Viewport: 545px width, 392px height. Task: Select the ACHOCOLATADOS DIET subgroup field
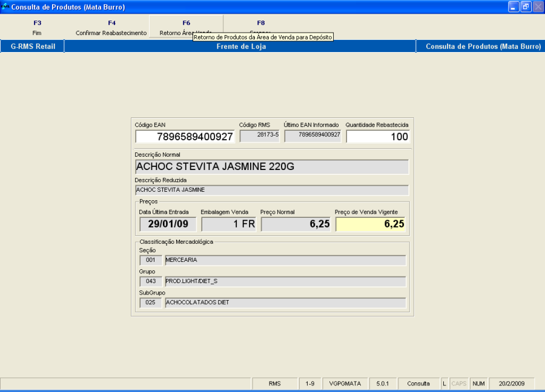pyautogui.click(x=285, y=302)
